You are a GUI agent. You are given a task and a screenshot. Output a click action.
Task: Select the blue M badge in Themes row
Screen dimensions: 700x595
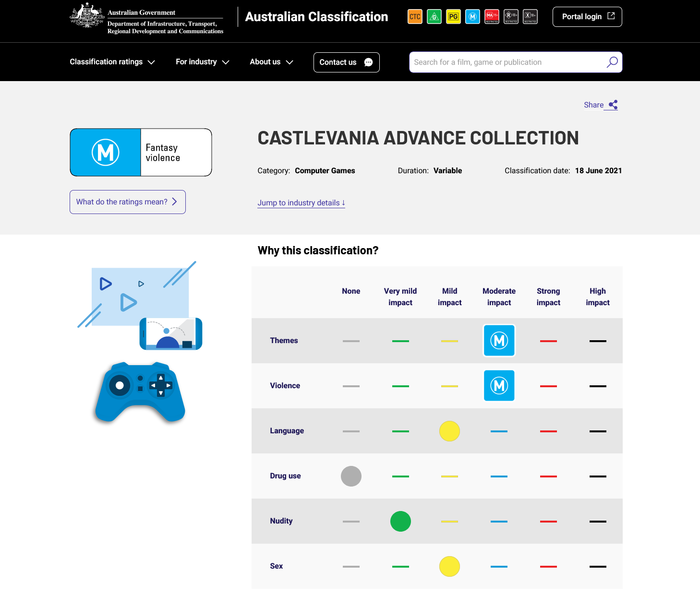click(x=499, y=341)
